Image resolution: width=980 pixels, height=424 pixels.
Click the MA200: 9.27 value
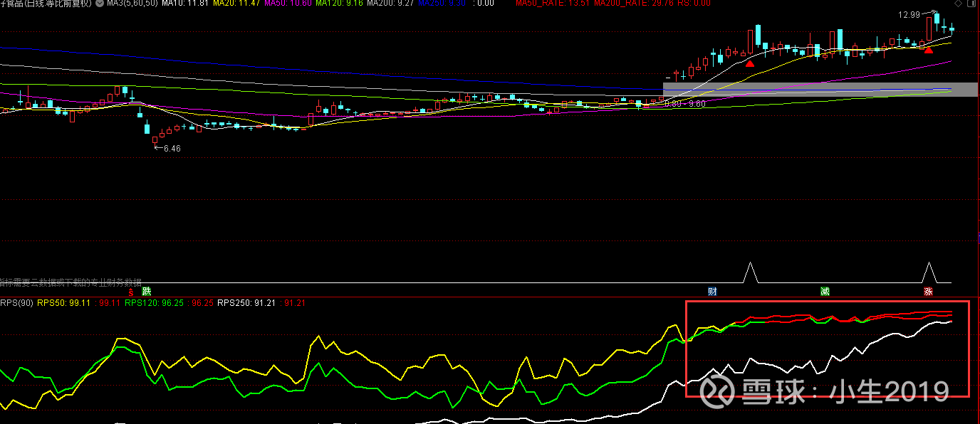click(x=390, y=4)
